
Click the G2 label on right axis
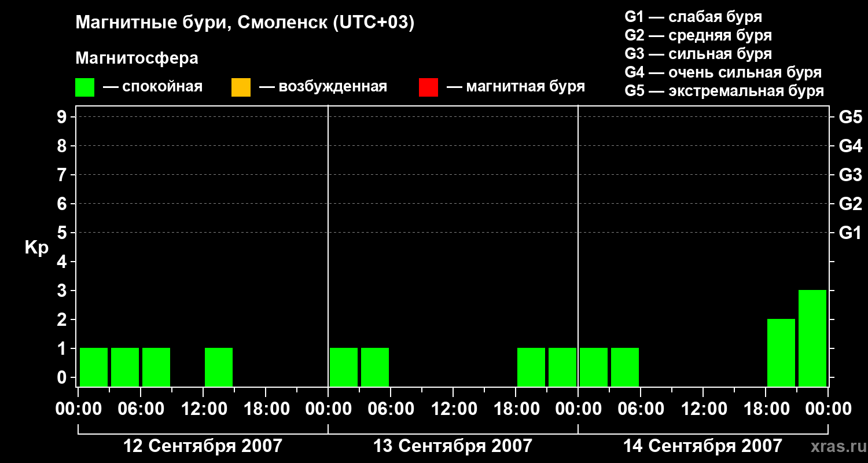(851, 204)
